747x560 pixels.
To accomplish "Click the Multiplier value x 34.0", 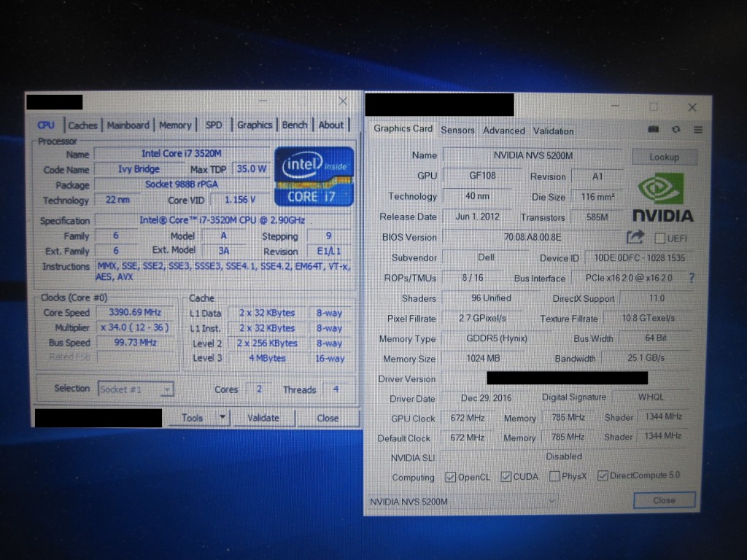I will tap(135, 327).
